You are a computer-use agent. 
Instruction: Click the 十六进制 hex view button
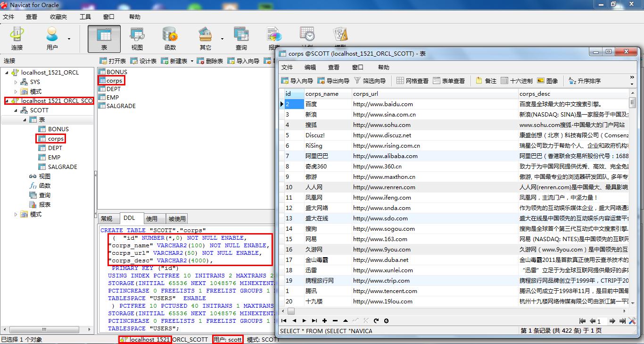tap(516, 81)
